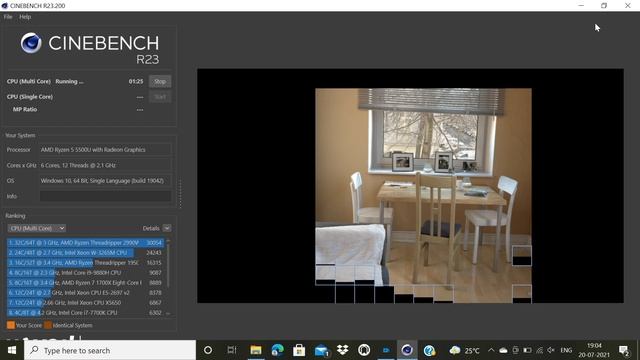Click the Info text field
640x360 pixels.
pyautogui.click(x=105, y=196)
